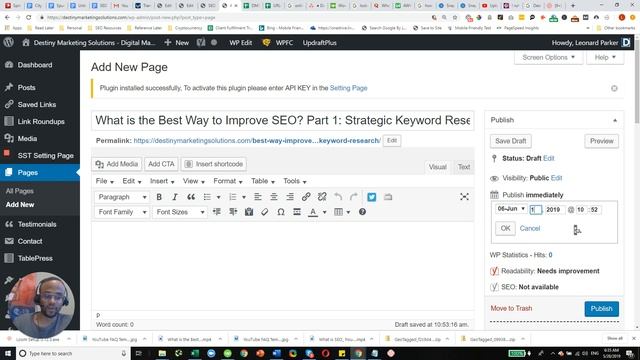Image resolution: width=640 pixels, height=360 pixels.
Task: Toggle bold formatting in editor toolbar
Action: [159, 197]
